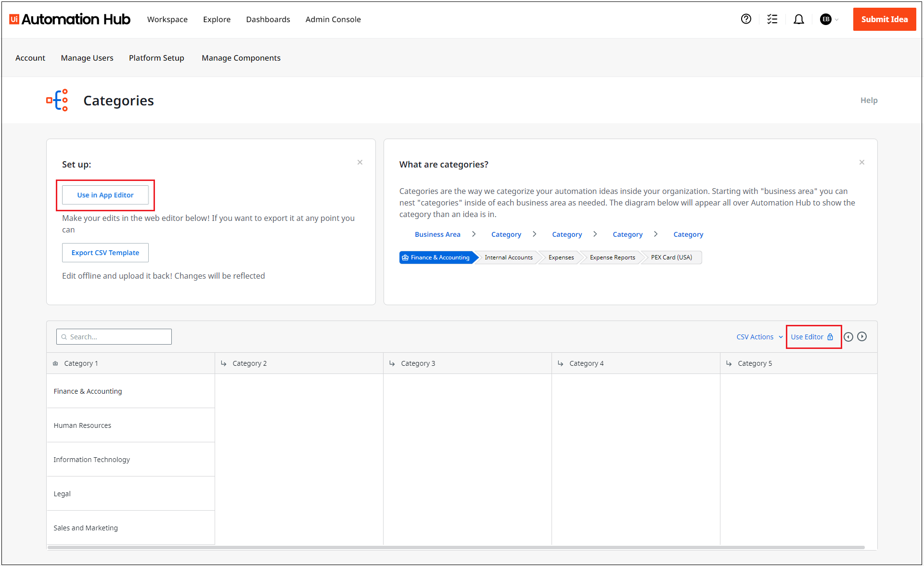
Task: Switch to the Account tab
Action: [30, 58]
